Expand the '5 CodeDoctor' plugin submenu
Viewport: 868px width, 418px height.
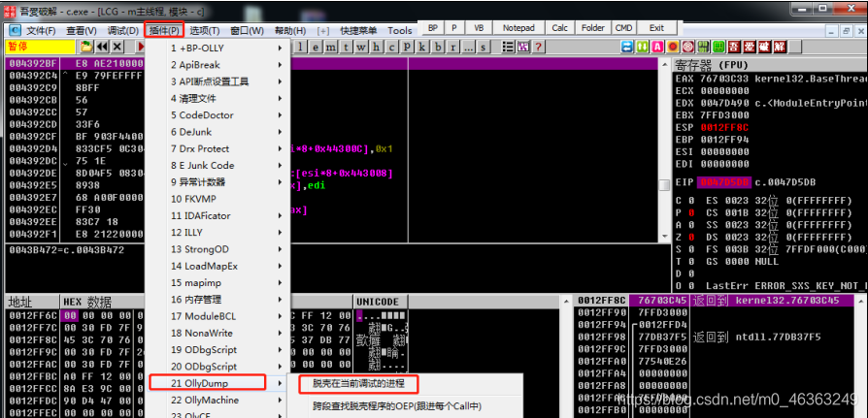[x=217, y=115]
